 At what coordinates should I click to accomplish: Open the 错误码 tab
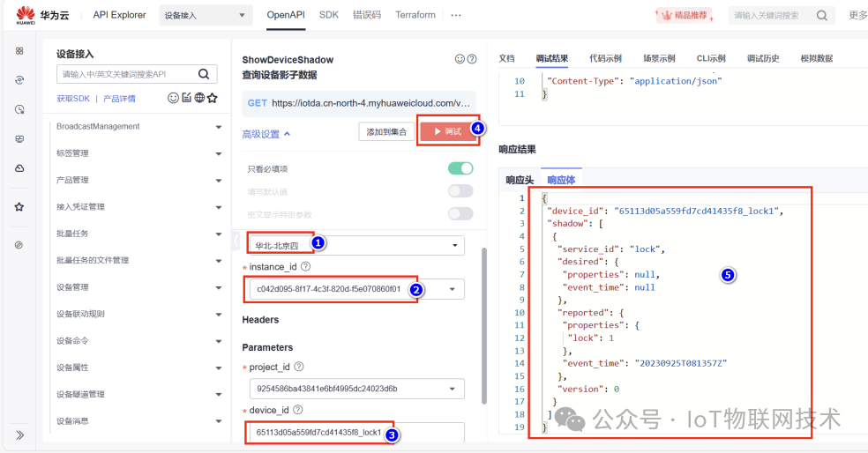tap(367, 15)
